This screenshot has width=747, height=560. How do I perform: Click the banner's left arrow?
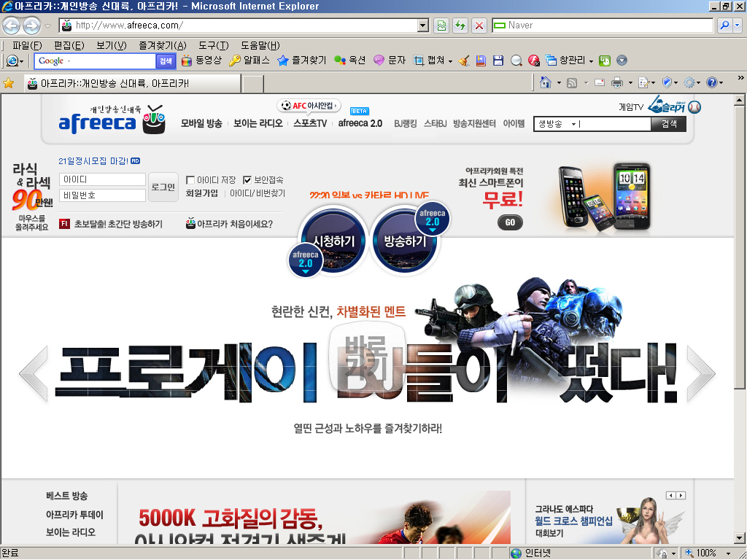34,374
